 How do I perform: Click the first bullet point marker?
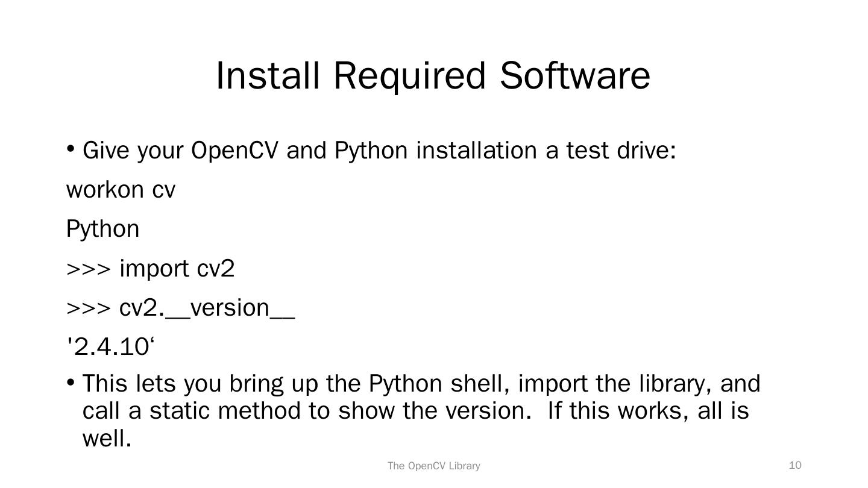coord(71,148)
